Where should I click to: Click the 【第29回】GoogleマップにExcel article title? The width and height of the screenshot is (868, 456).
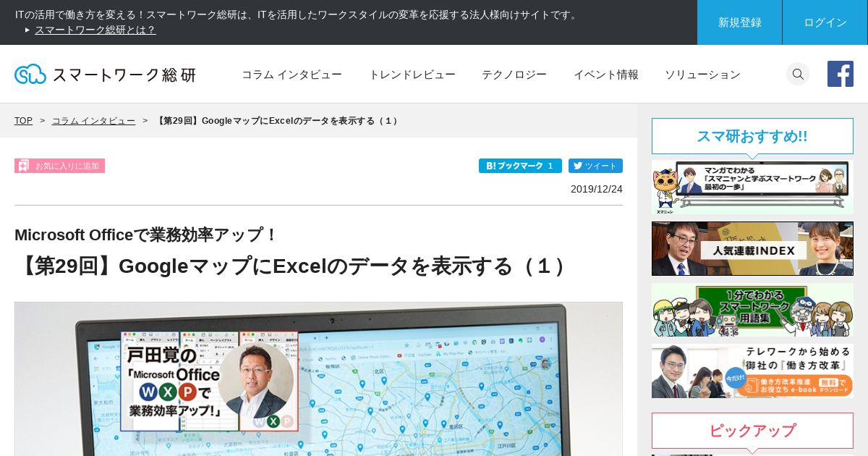click(294, 266)
